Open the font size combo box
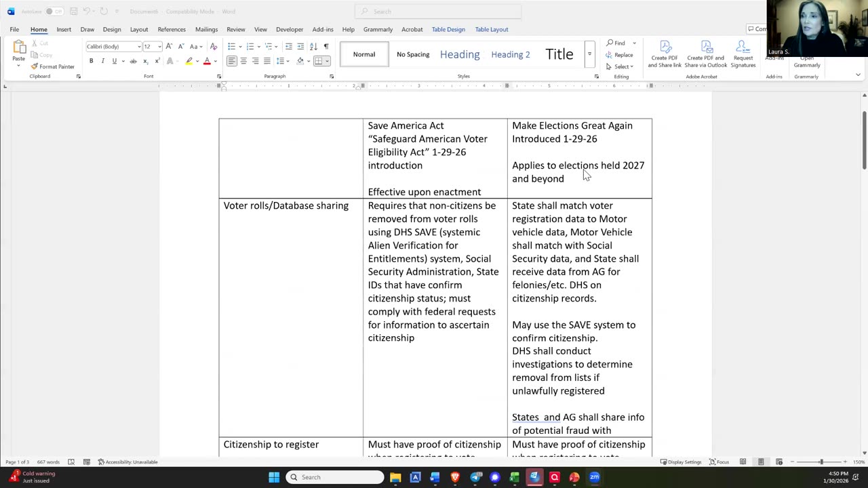Image resolution: width=868 pixels, height=488 pixels. 152,46
